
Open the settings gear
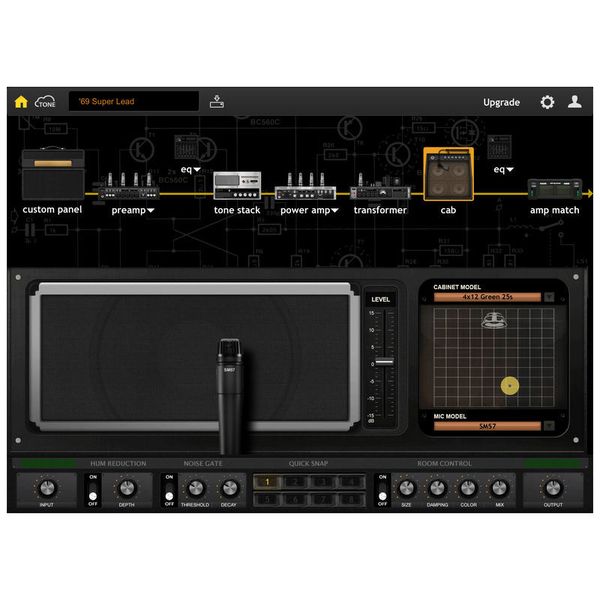[x=547, y=102]
